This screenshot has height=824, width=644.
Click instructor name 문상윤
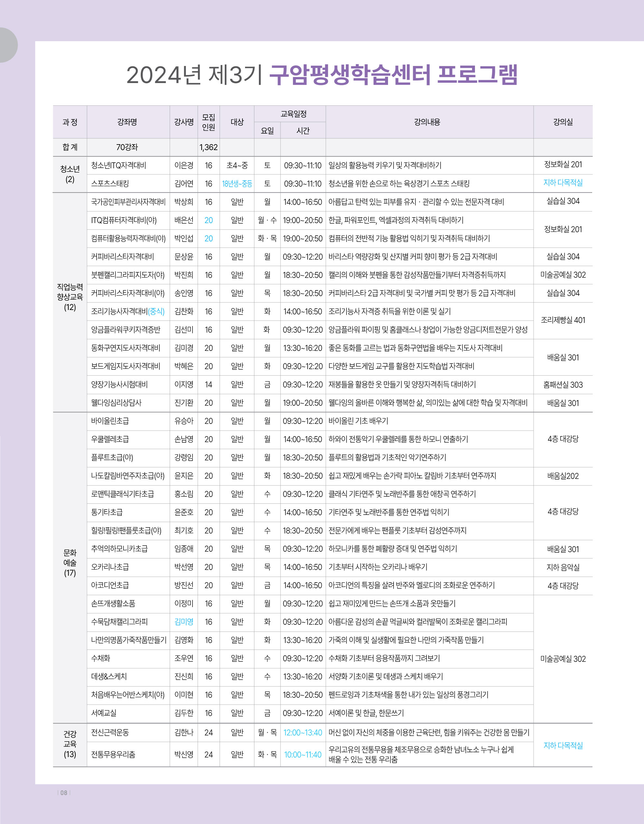[x=184, y=257]
